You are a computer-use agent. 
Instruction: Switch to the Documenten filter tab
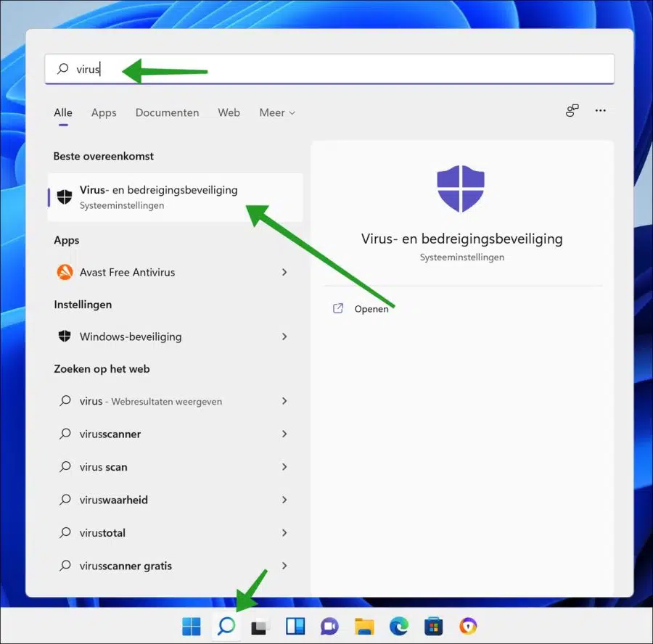click(x=167, y=112)
